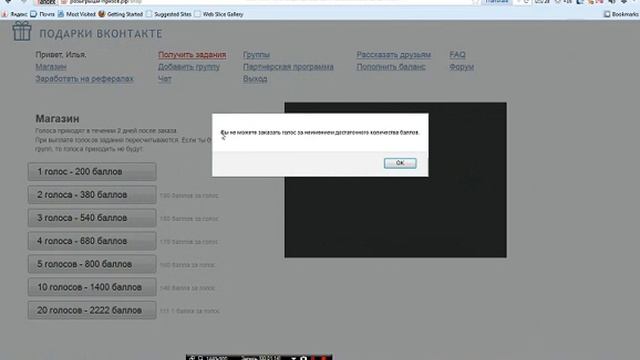Order 1 голос - 200 баллов
Screen dimensions: 640x360
click(92, 172)
